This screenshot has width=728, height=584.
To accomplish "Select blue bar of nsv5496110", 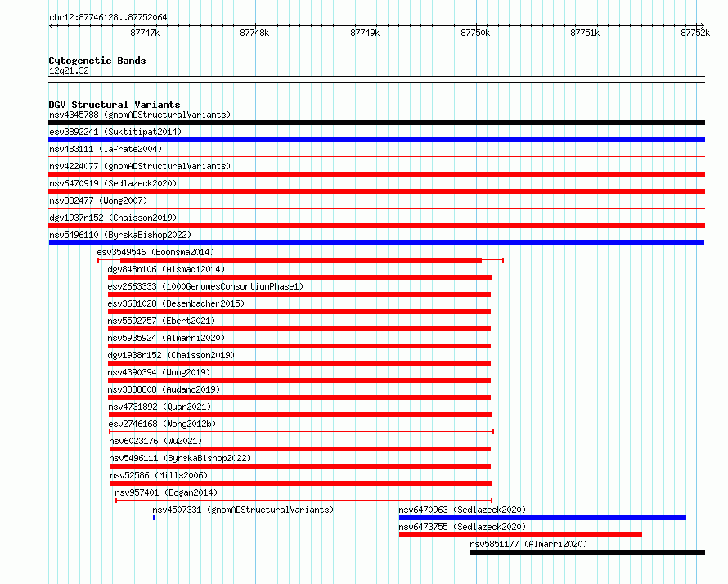I will 376,243.
